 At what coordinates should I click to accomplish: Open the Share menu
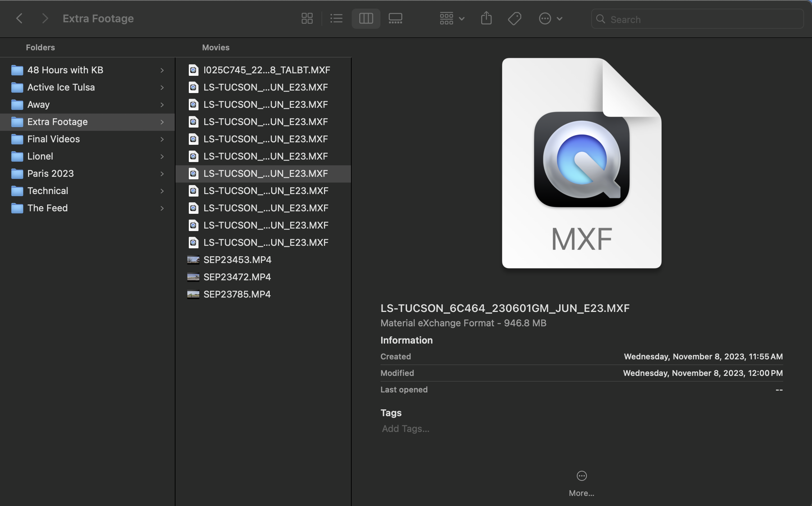[x=486, y=18]
